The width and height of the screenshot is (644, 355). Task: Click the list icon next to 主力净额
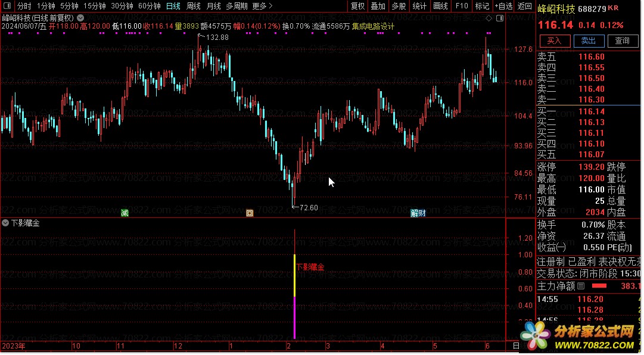click(581, 286)
